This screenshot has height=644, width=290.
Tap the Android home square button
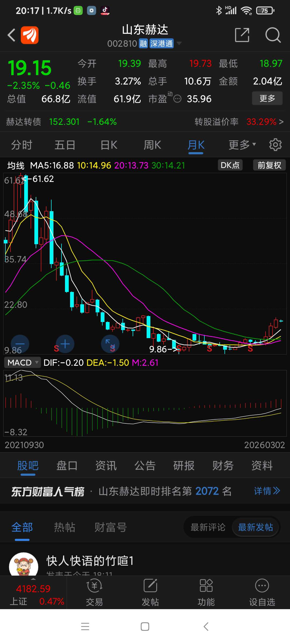(x=145, y=627)
